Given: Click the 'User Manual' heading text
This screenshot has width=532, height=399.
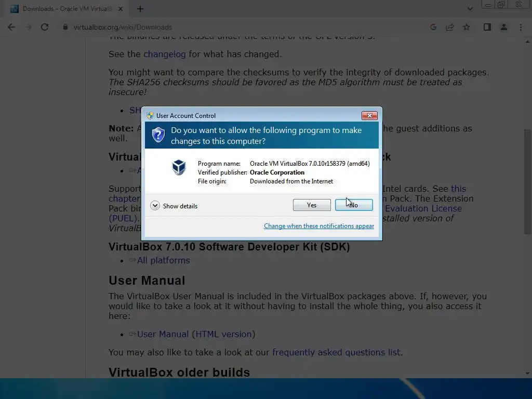Looking at the screenshot, I should coord(147,281).
